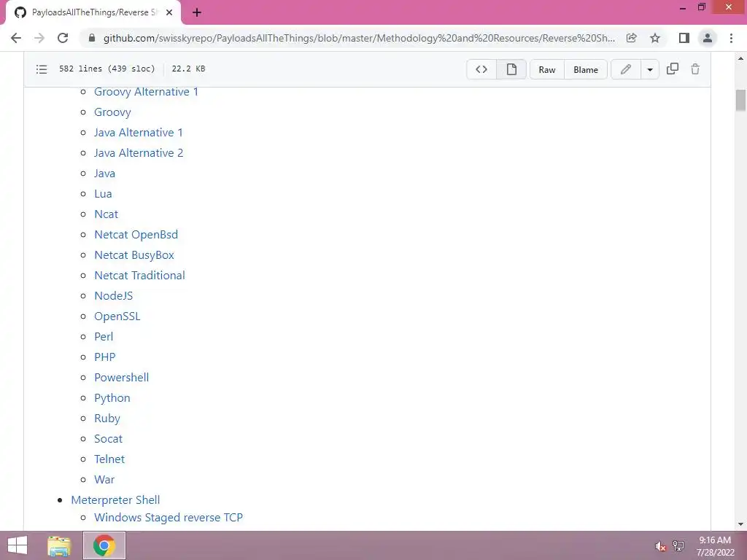Open the Meterpreter Shell link
Screen dimensions: 747x560
115,500
